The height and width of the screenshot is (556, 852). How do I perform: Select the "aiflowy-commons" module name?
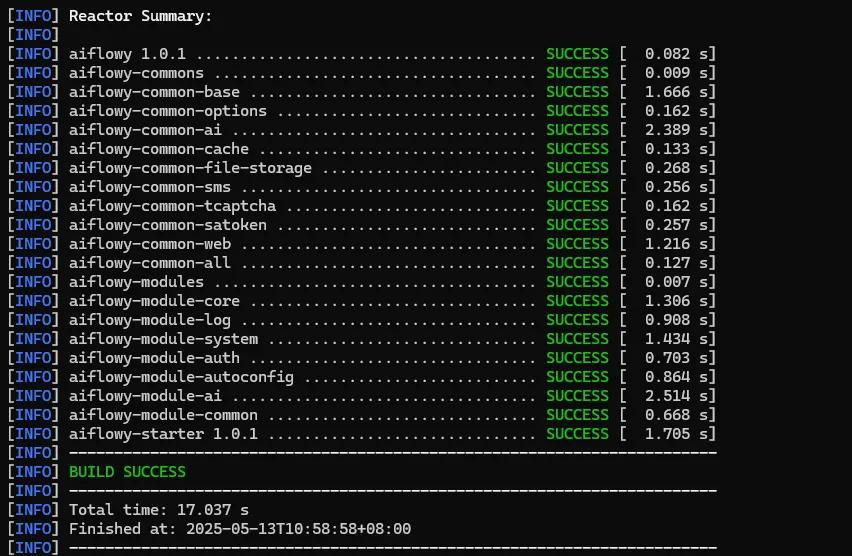[136, 73]
